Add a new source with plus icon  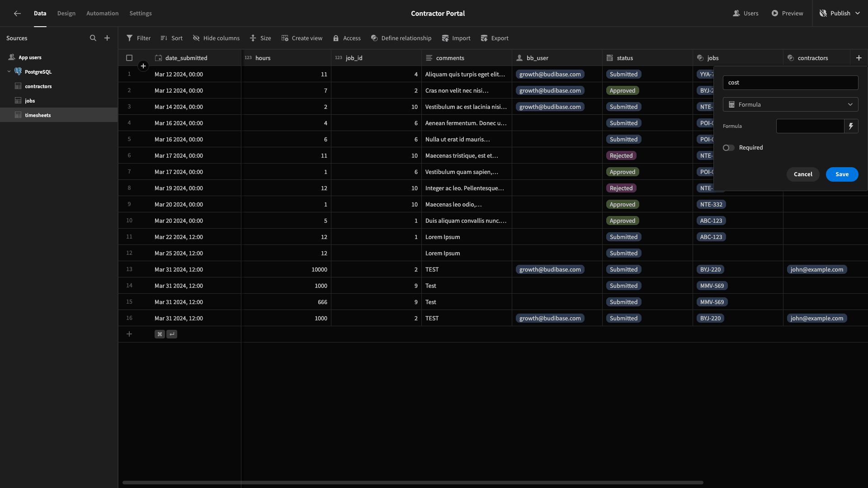click(x=107, y=38)
